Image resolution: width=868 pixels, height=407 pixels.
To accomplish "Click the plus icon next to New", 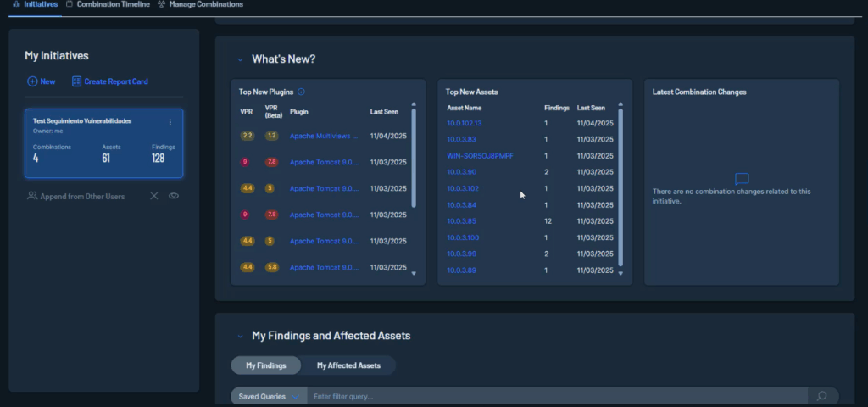I will [x=32, y=81].
